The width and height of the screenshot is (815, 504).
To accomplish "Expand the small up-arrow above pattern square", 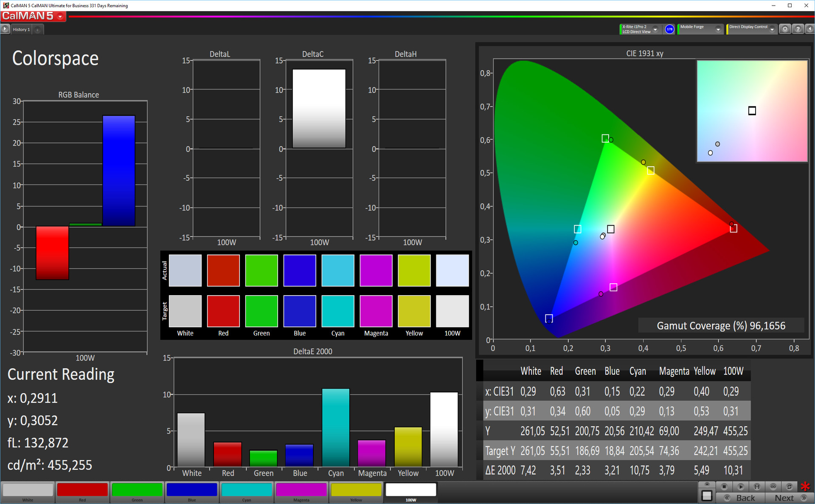I will pyautogui.click(x=707, y=484).
